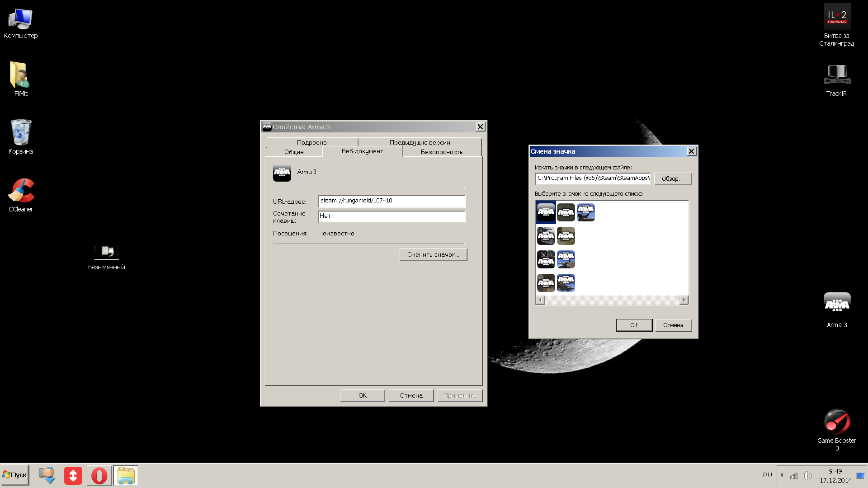Switch to the Безопасность tab
The image size is (868, 488).
(x=442, y=152)
